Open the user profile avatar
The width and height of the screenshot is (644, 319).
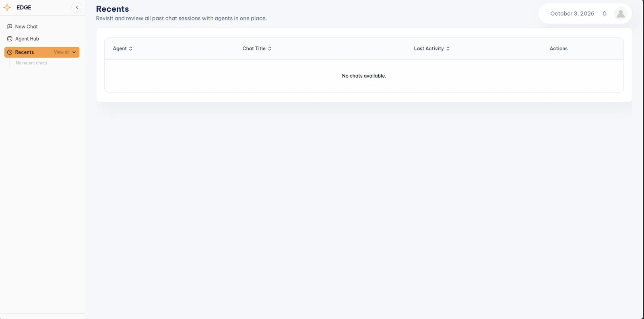pyautogui.click(x=621, y=14)
